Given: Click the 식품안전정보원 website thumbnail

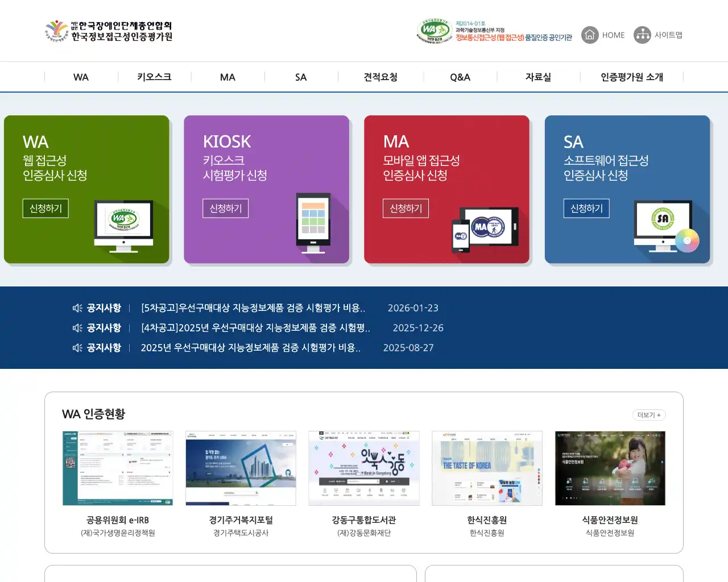Looking at the screenshot, I should [610, 468].
